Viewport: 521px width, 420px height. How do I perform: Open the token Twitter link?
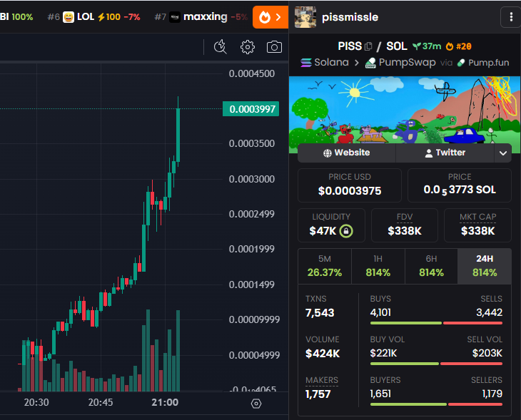click(x=445, y=153)
